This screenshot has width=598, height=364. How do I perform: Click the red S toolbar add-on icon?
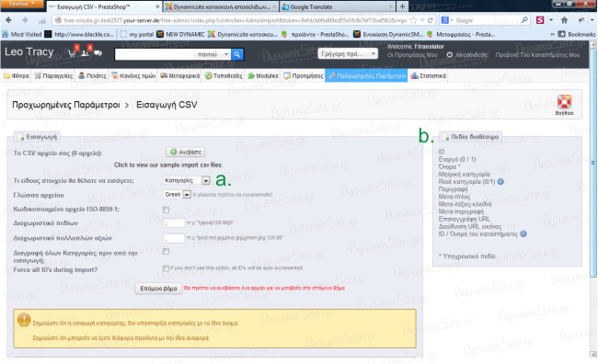pos(540,20)
